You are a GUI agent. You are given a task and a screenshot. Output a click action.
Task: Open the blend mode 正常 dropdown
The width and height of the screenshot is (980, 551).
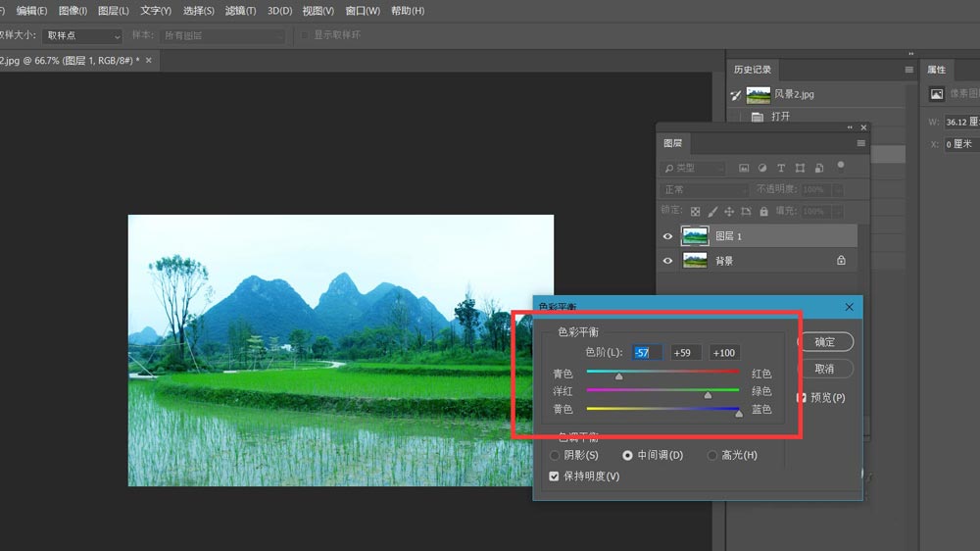click(704, 189)
